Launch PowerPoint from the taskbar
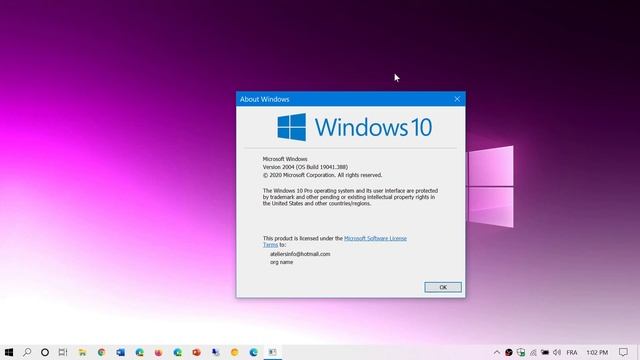 click(x=196, y=352)
